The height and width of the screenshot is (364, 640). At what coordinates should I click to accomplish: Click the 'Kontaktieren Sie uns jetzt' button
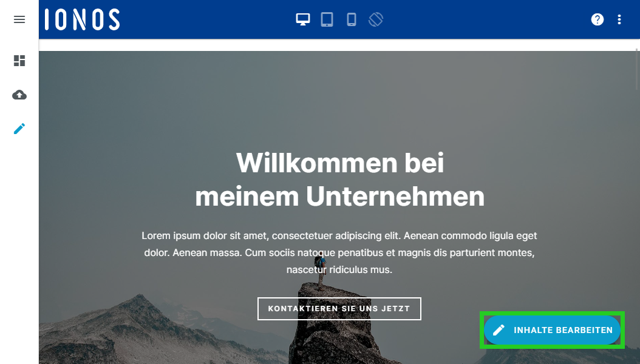tap(339, 309)
